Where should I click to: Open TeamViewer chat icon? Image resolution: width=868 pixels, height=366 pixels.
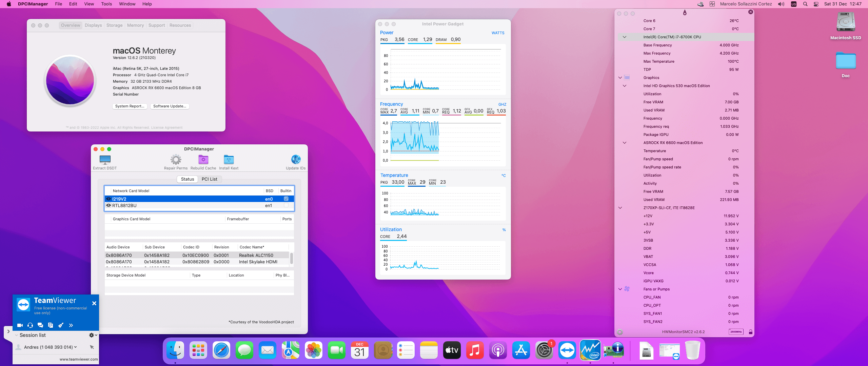pos(40,325)
